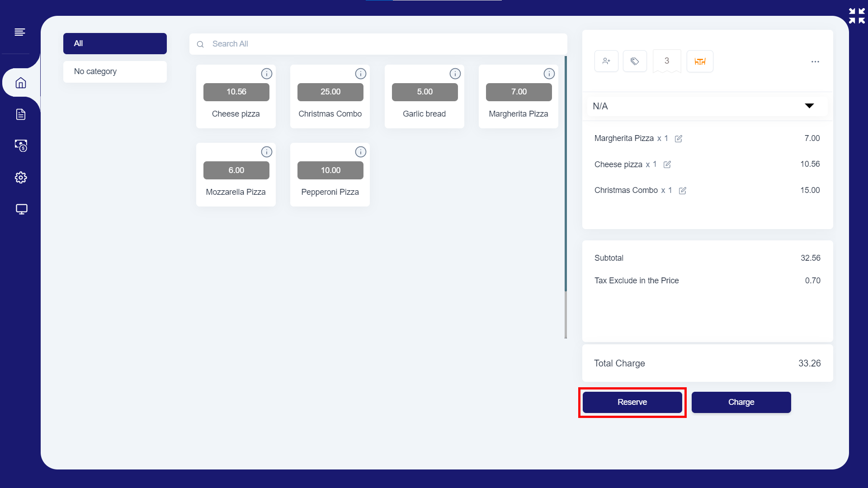Select the All category tab

click(x=115, y=43)
